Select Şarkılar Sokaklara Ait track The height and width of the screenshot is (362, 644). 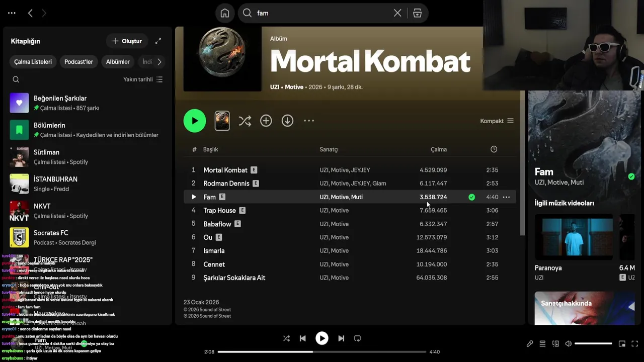(x=350, y=278)
